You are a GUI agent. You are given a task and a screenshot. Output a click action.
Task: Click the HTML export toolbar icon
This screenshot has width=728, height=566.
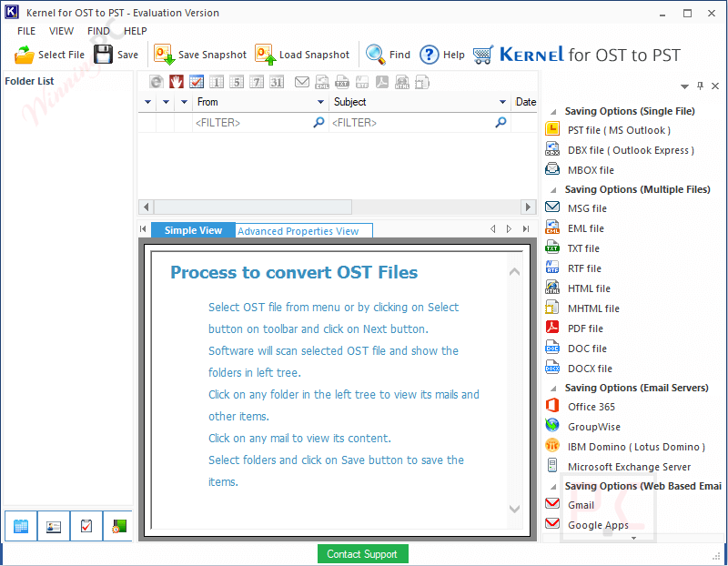[x=402, y=82]
